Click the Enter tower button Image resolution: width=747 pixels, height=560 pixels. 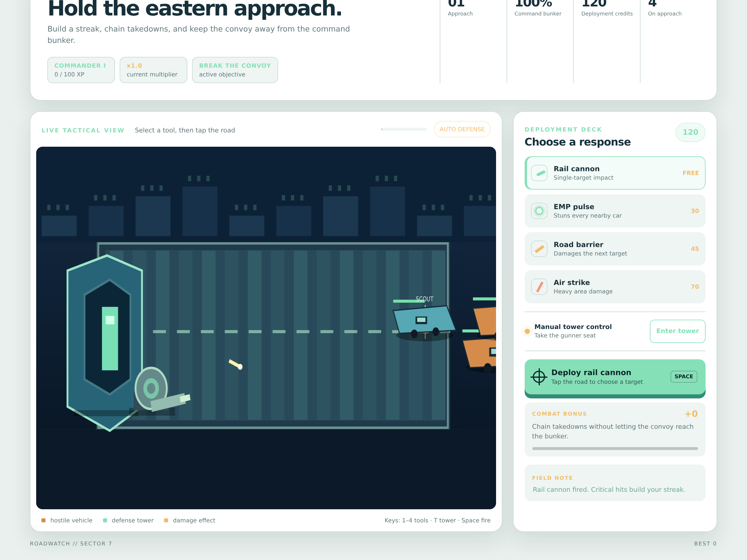678,331
